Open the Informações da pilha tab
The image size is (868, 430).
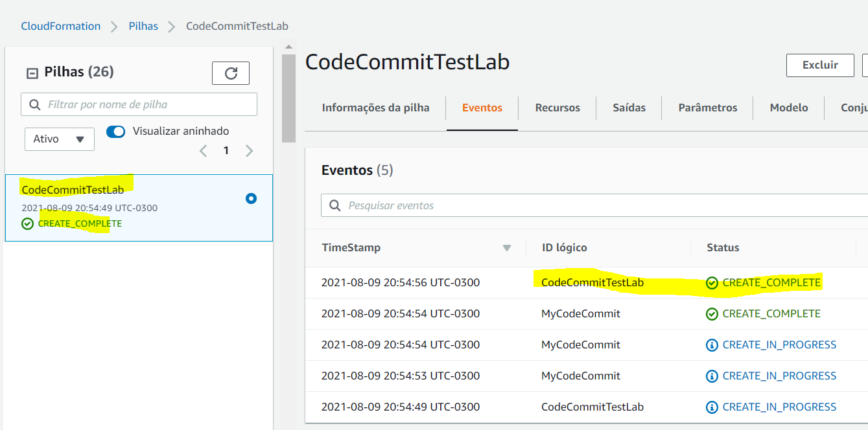(375, 107)
